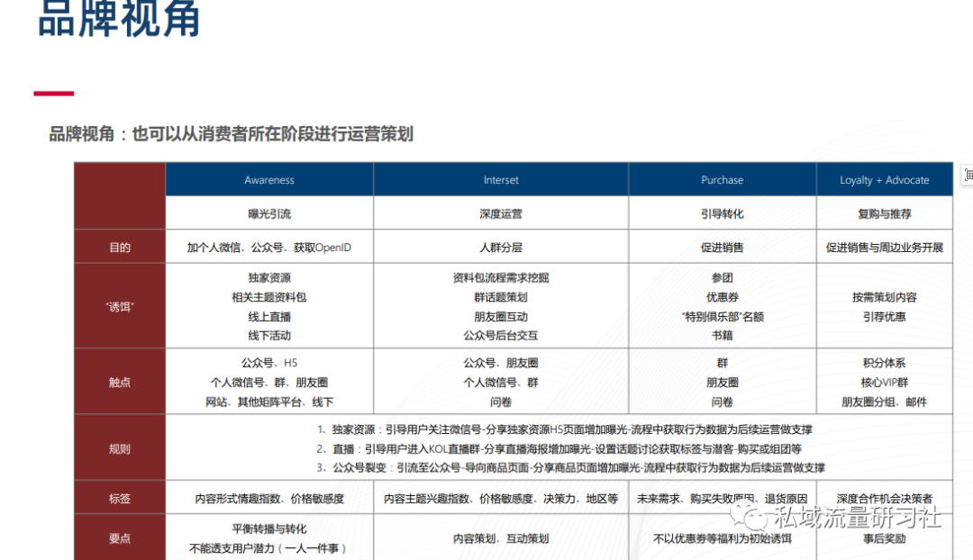The image size is (973, 560).
Task: Click 内容形式情趣指数、价格敏感度 cell
Action: tap(269, 498)
